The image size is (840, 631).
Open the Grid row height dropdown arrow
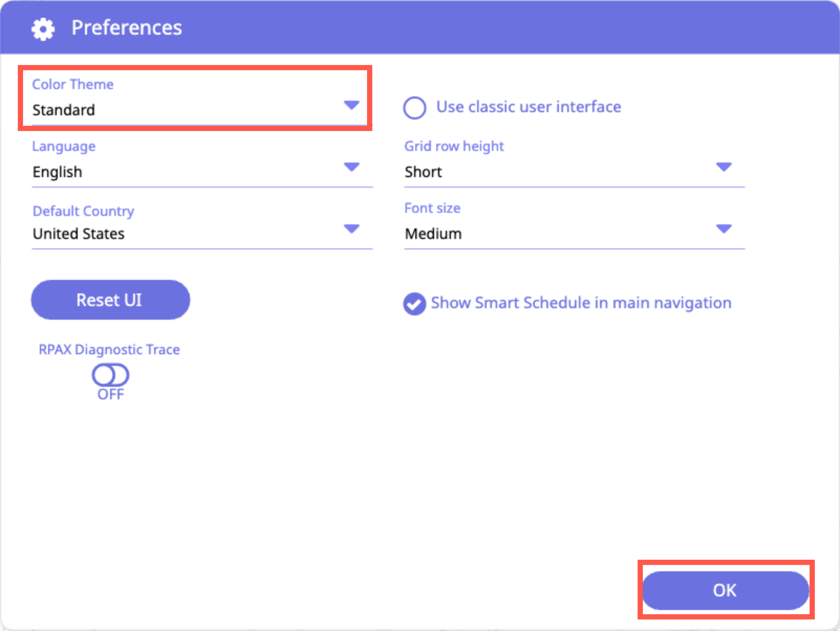724,167
